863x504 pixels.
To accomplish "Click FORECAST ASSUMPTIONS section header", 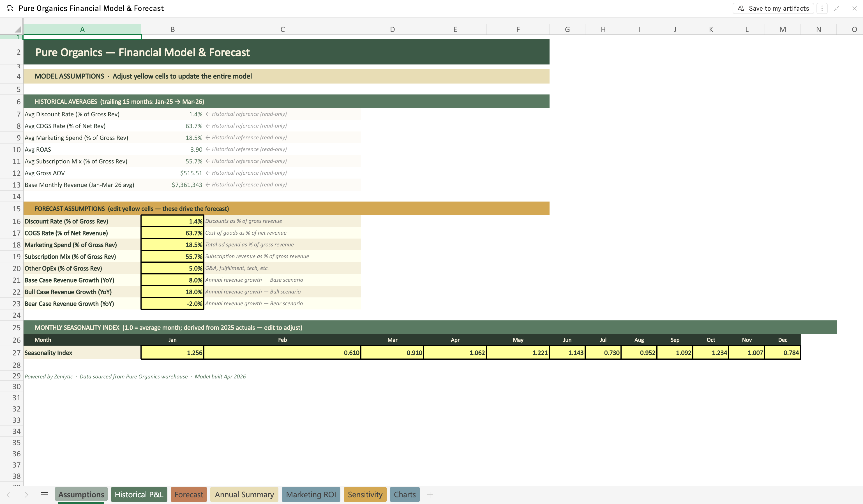I will (x=286, y=209).
